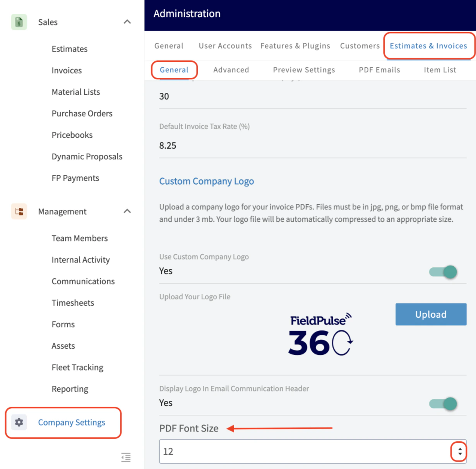Image resolution: width=476 pixels, height=469 pixels.
Task: Click the Upload button
Action: [x=431, y=314]
